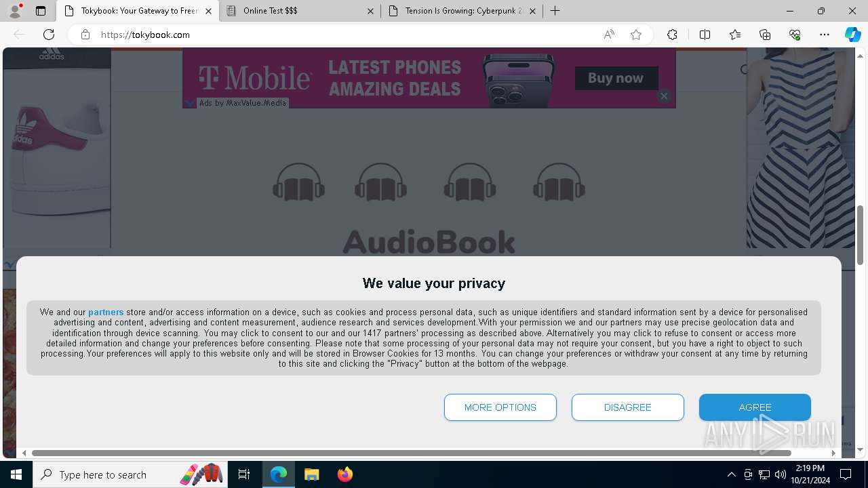
Task: Open the network status tray icon
Action: click(764, 474)
